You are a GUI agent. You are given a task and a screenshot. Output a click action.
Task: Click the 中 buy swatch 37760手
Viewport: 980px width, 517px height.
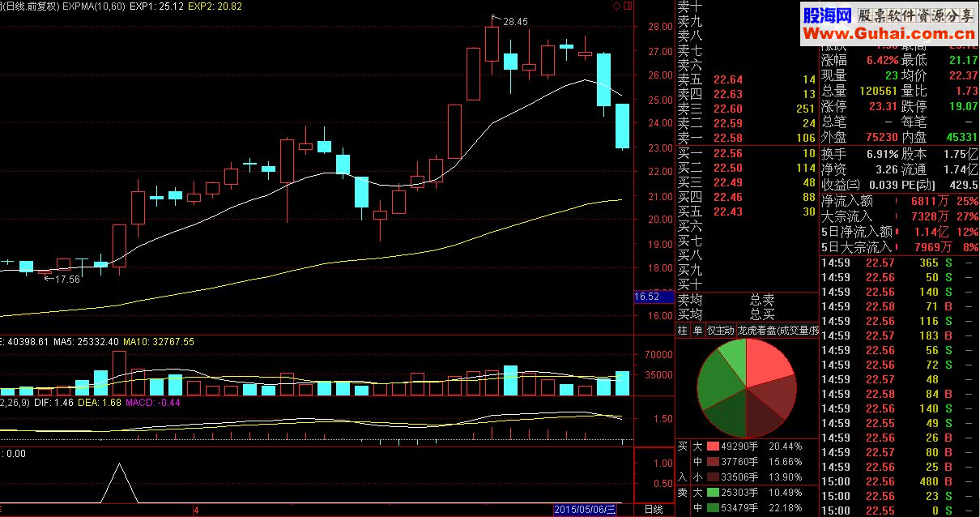coord(713,462)
